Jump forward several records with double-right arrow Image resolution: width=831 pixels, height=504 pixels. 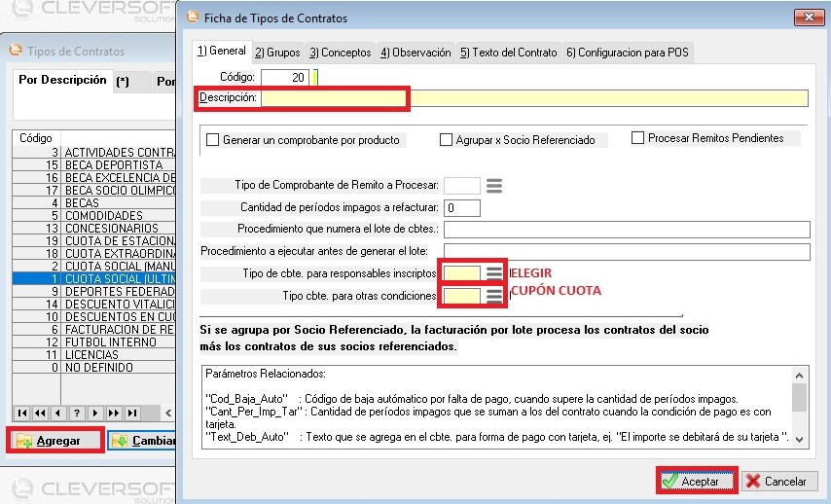tap(114, 413)
